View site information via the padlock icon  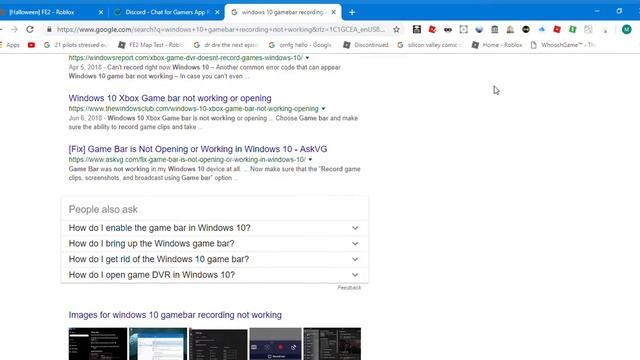[49, 29]
